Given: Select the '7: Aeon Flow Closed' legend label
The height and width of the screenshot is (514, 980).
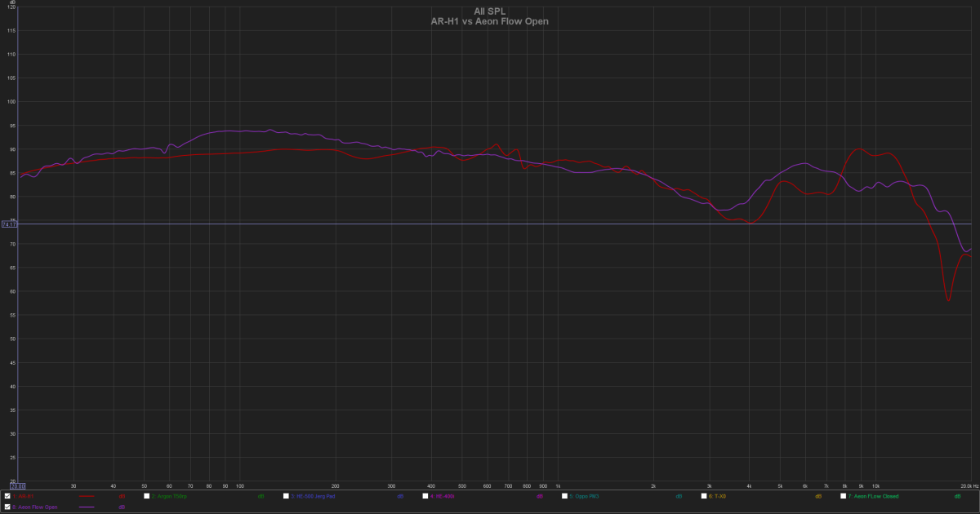Looking at the screenshot, I should tap(873, 496).
